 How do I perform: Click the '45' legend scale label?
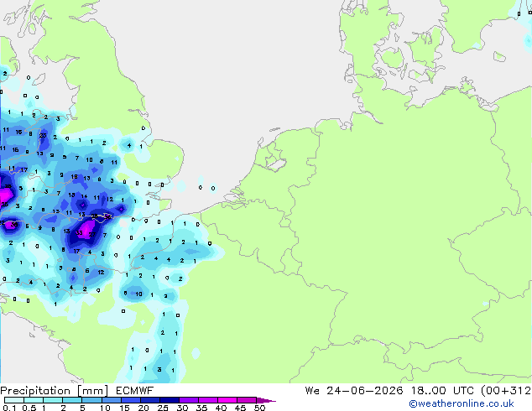click(x=240, y=408)
